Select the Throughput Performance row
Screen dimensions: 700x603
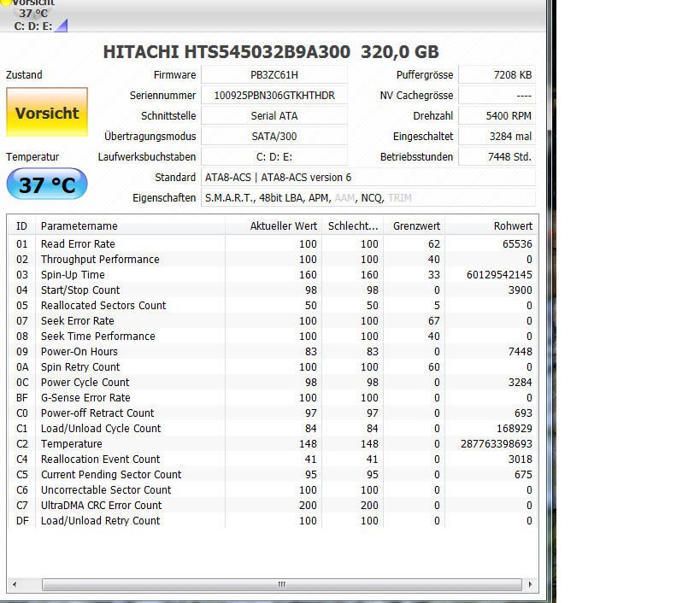point(273,259)
